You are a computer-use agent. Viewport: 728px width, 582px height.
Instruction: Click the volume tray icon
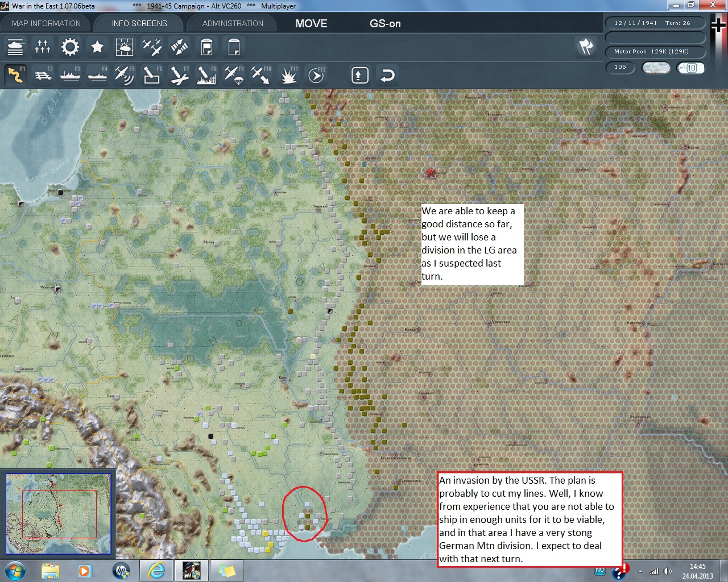[667, 571]
